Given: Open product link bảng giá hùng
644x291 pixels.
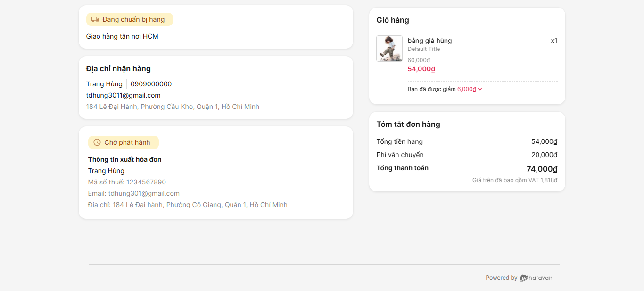Looking at the screenshot, I should coord(429,41).
